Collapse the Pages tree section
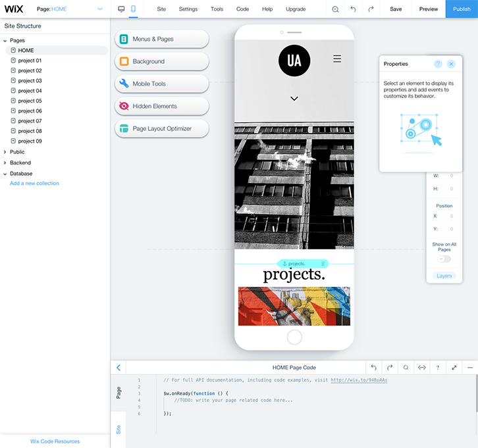 5,41
